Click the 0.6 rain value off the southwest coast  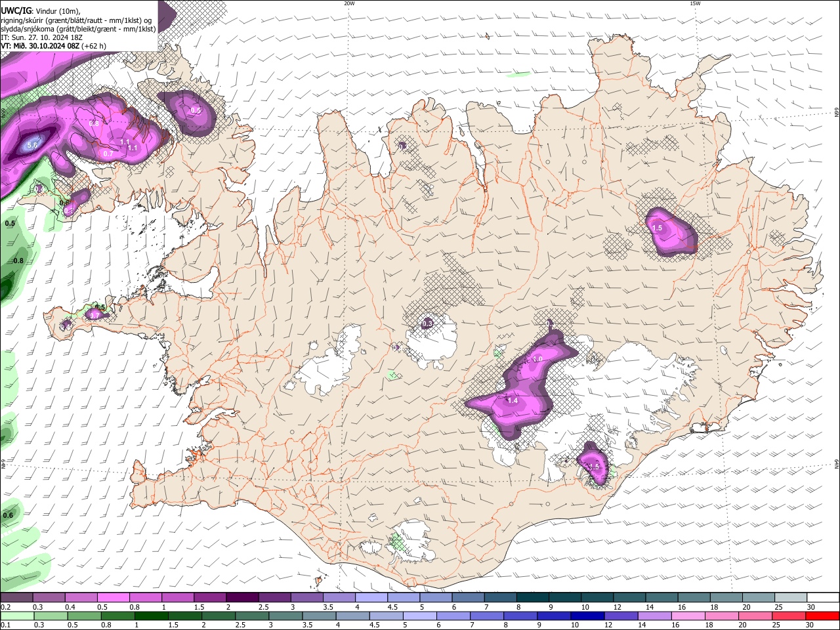[8, 515]
